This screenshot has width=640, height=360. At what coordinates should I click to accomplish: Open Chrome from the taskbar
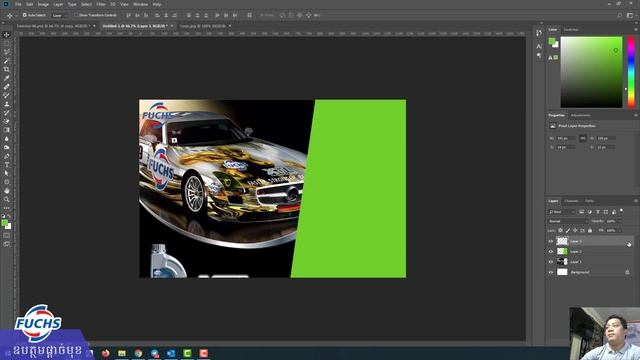click(x=138, y=353)
